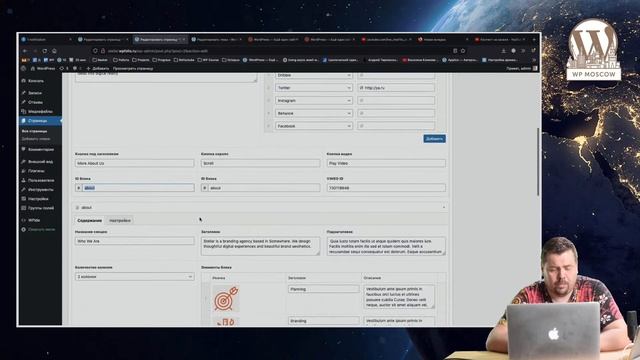This screenshot has height=360, width=640.
Task: Click the Инструменты wrench icon
Action: (x=24, y=190)
